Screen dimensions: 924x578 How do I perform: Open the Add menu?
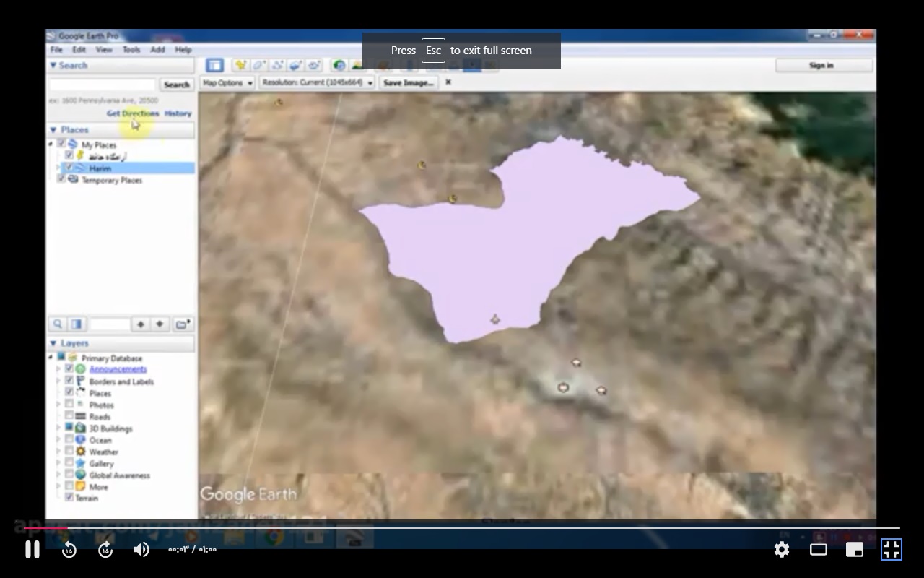(x=157, y=50)
